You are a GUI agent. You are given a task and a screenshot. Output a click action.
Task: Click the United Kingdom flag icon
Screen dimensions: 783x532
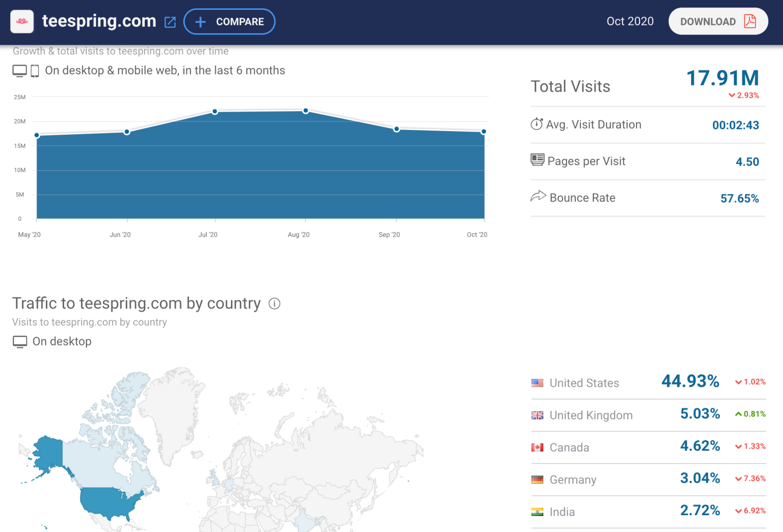pos(537,415)
